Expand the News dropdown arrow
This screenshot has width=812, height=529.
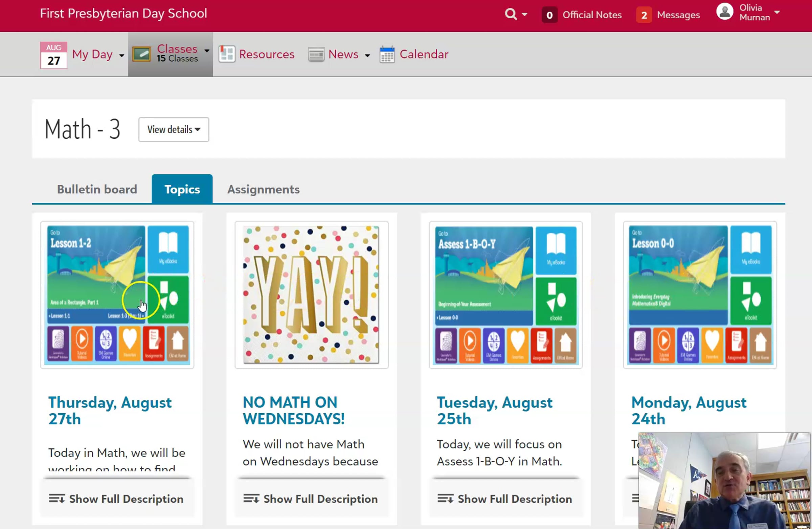[367, 55]
